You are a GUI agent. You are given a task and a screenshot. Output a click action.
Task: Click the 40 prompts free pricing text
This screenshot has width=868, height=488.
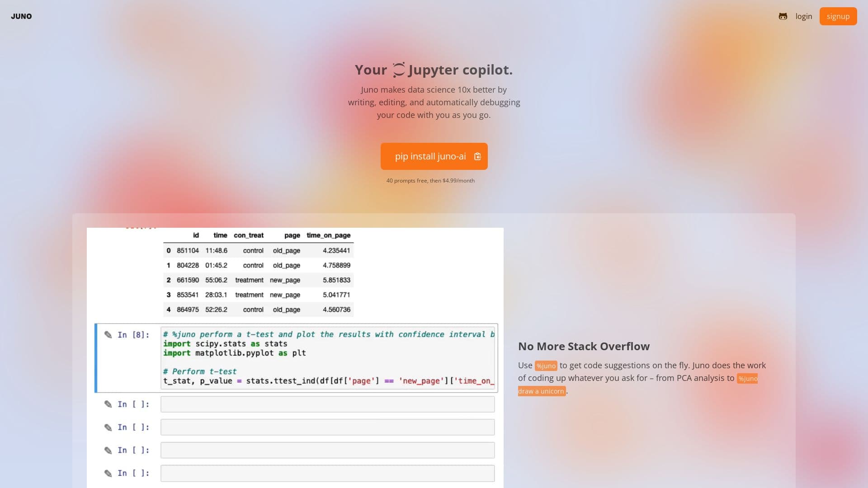[430, 180]
